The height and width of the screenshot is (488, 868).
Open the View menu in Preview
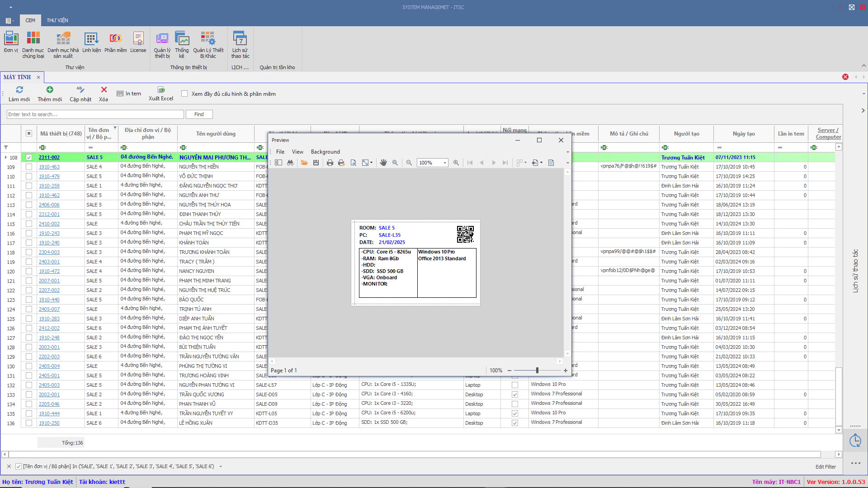(x=297, y=152)
